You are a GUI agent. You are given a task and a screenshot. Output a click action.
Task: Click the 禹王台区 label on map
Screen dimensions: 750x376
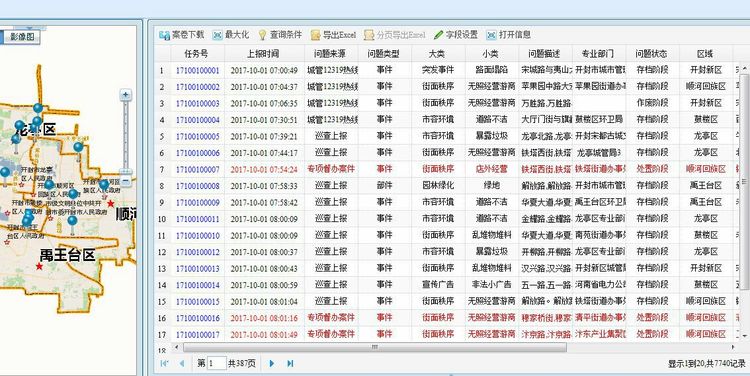[x=67, y=255]
